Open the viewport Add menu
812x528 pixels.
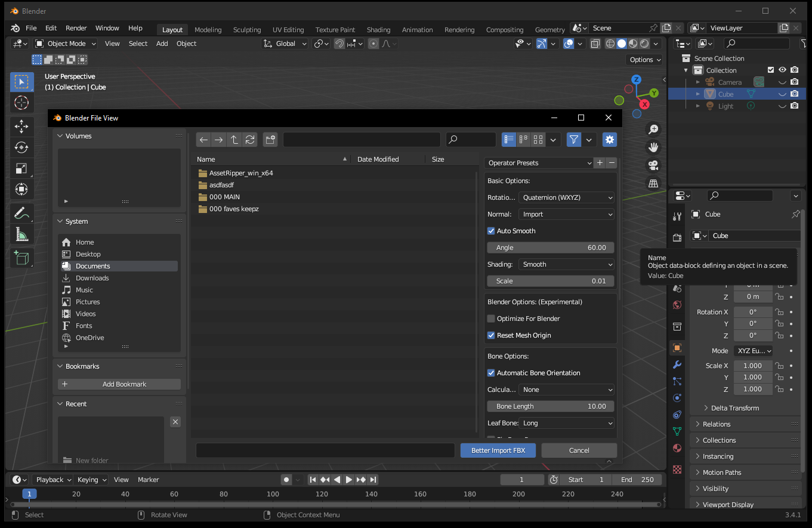point(162,44)
